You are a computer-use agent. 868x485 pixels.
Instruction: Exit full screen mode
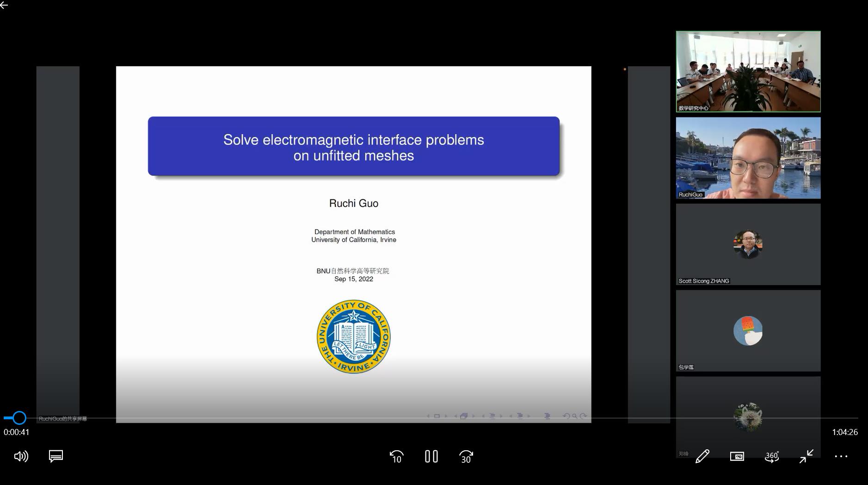(x=806, y=457)
